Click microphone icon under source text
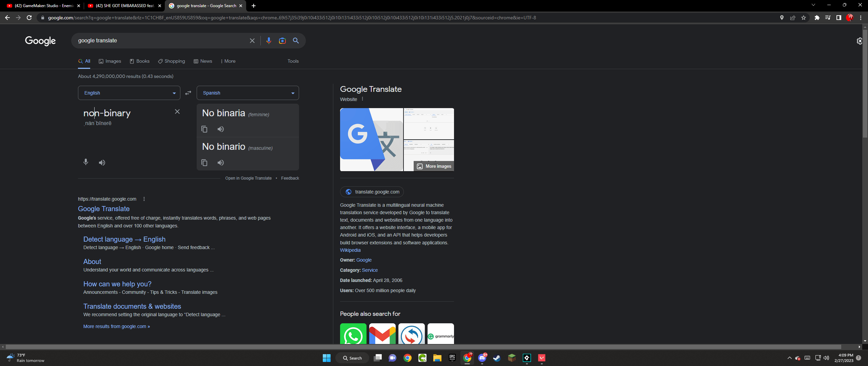This screenshot has width=868, height=366. coord(86,162)
